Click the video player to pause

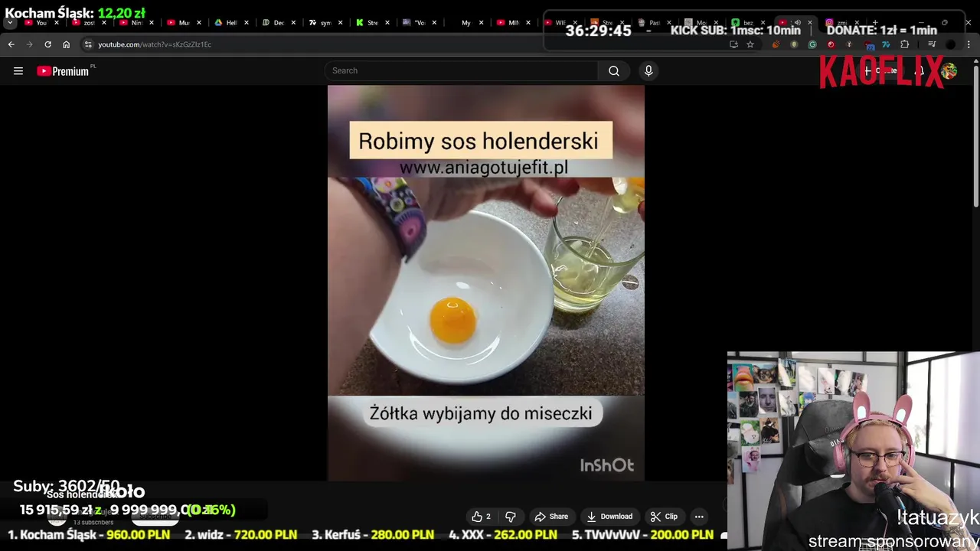coord(486,282)
